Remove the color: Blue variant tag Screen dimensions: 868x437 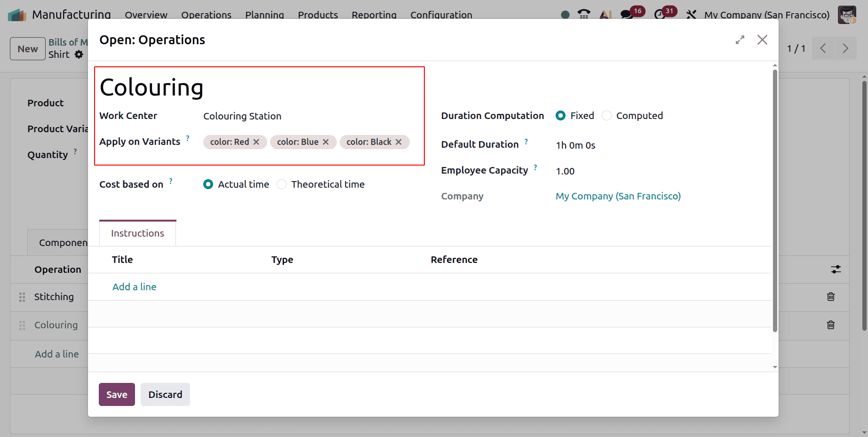pyautogui.click(x=326, y=142)
